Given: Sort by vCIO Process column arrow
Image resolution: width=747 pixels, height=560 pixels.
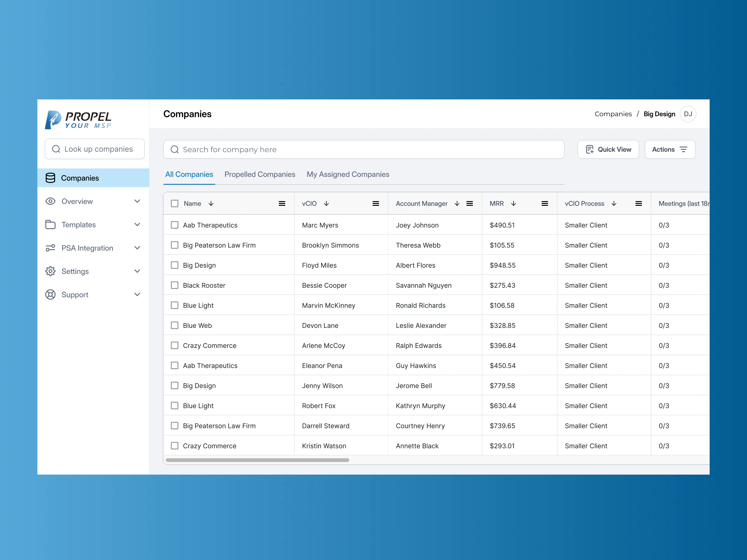Looking at the screenshot, I should coord(614,203).
